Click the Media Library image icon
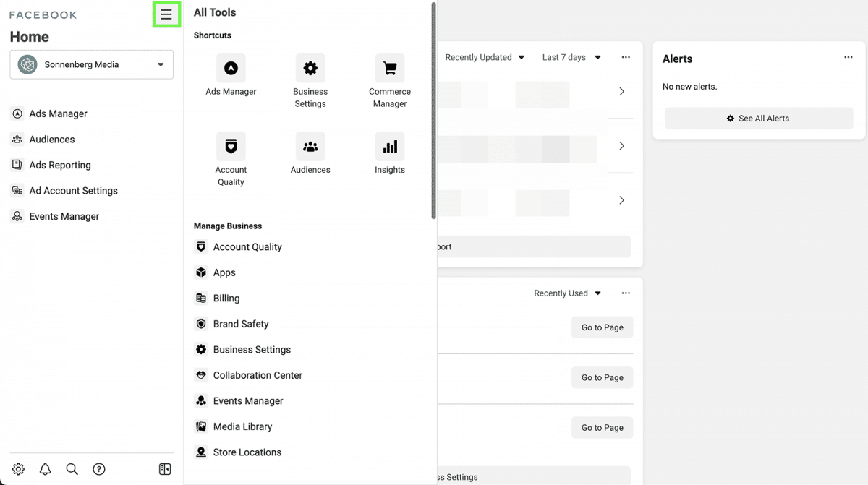868x485 pixels. (x=201, y=426)
